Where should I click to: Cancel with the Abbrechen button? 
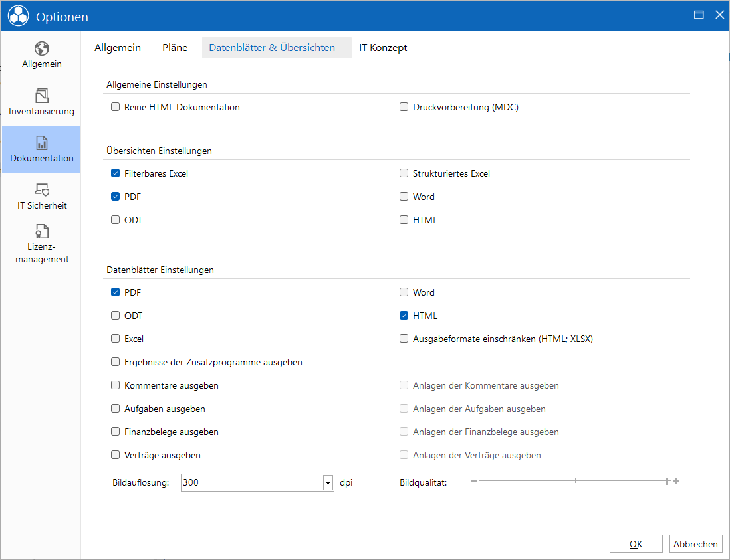695,544
